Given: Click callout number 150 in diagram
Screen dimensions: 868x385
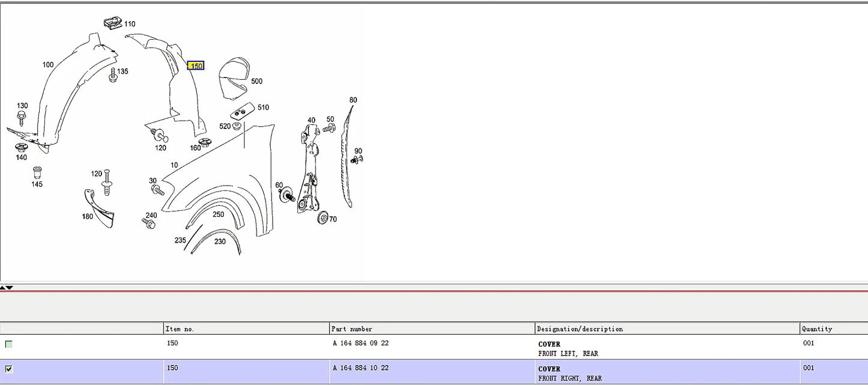Looking at the screenshot, I should point(196,66).
